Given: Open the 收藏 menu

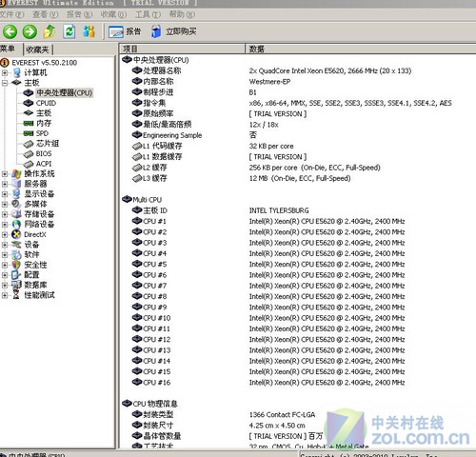Looking at the screenshot, I should tap(113, 14).
